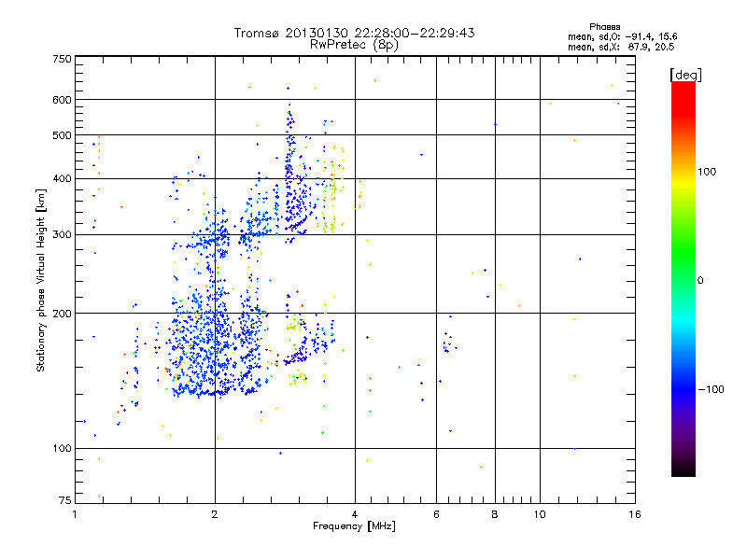747x560 pixels.
Task: Click the subtitle 'RwPretec (8p)'
Action: tap(354, 45)
